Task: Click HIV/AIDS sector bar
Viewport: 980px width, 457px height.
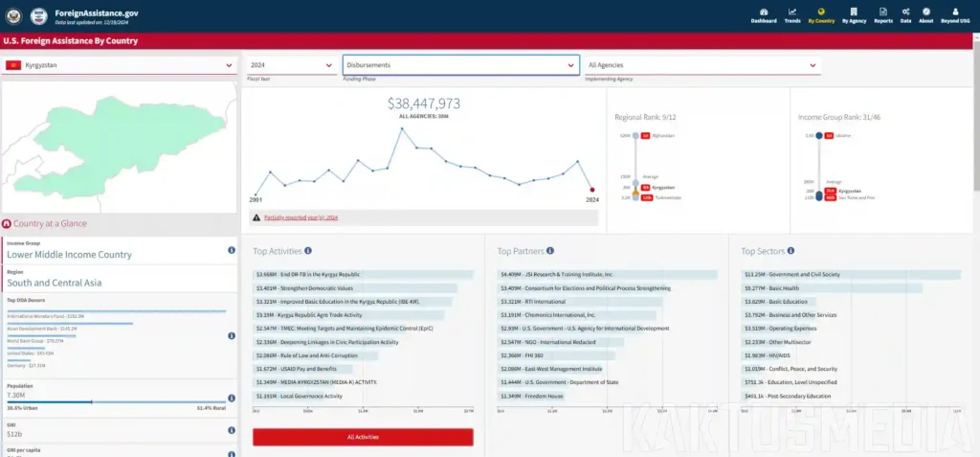Action: pyautogui.click(x=761, y=355)
